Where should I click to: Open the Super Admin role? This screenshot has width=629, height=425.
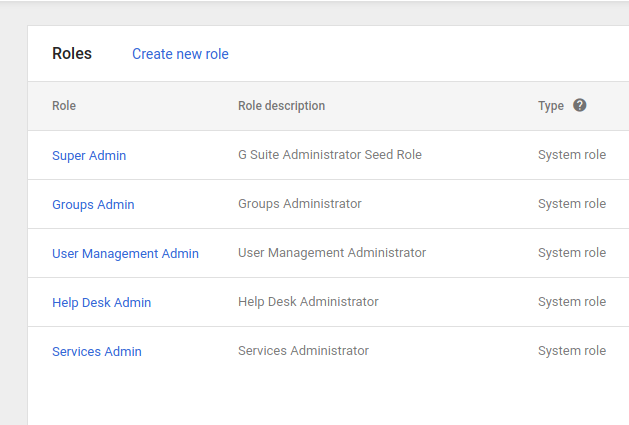pos(89,155)
